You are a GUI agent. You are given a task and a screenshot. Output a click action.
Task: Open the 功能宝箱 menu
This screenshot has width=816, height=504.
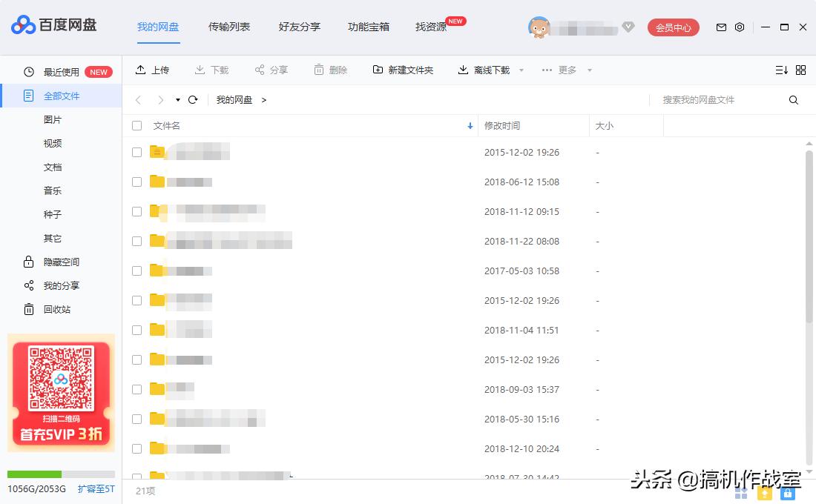pos(368,27)
